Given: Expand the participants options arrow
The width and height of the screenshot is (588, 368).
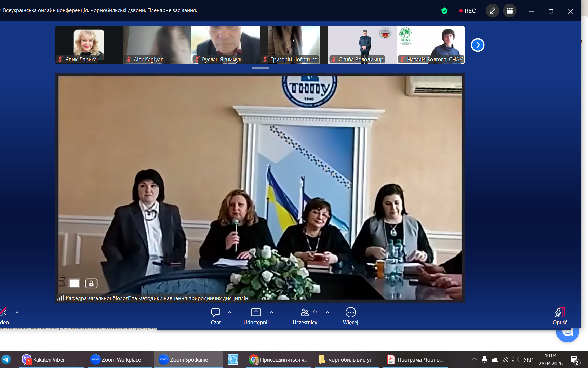Looking at the screenshot, I should [x=328, y=312].
